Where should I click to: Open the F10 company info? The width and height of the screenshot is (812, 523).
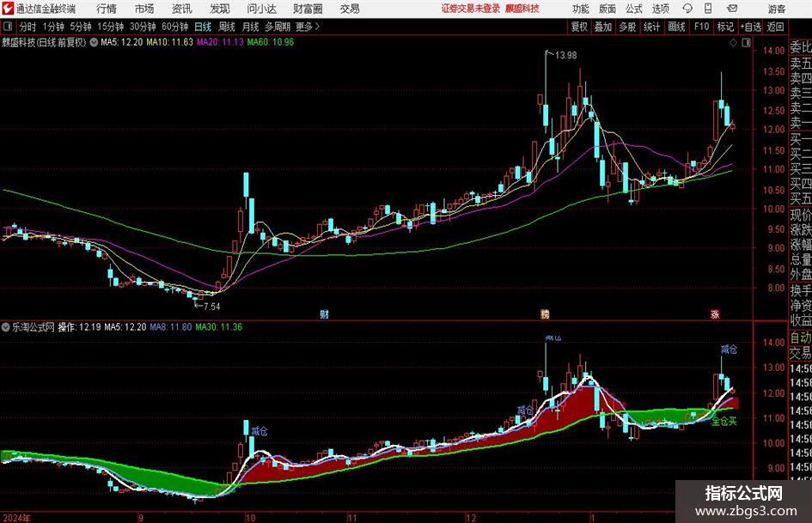(x=701, y=27)
